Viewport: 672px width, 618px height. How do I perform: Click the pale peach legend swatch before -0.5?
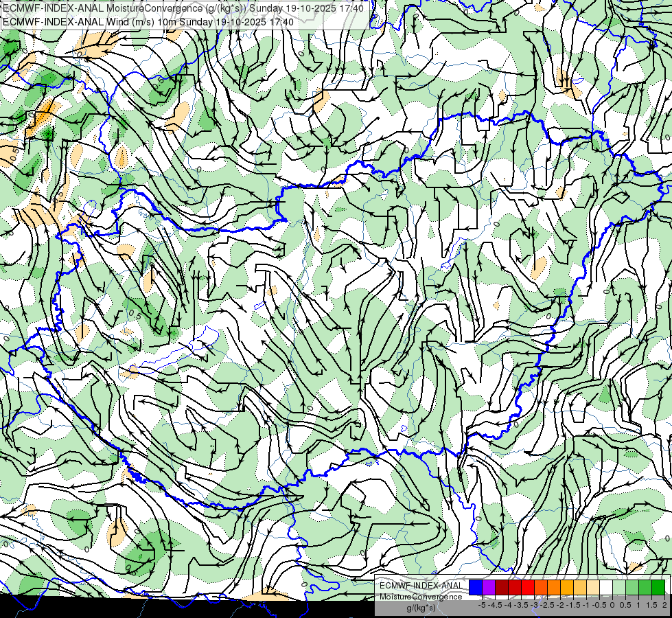[593, 587]
